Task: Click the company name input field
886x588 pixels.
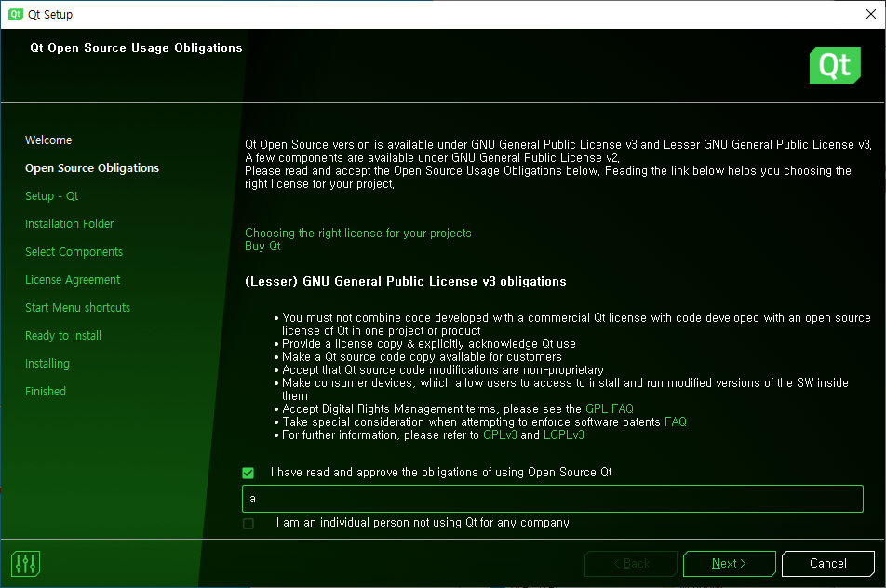Action: 553,499
